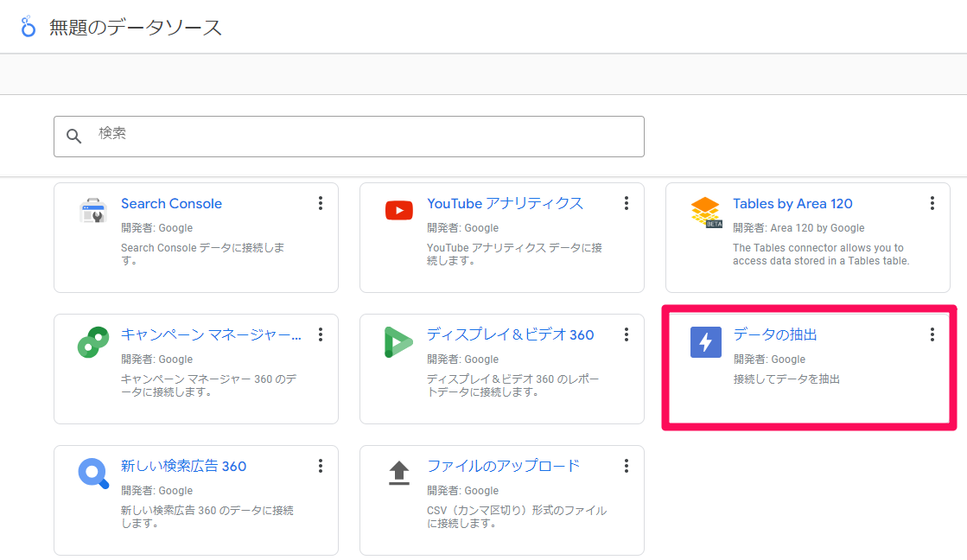
Task: Click the description 接続してデータを抽出
Action: [x=786, y=379]
